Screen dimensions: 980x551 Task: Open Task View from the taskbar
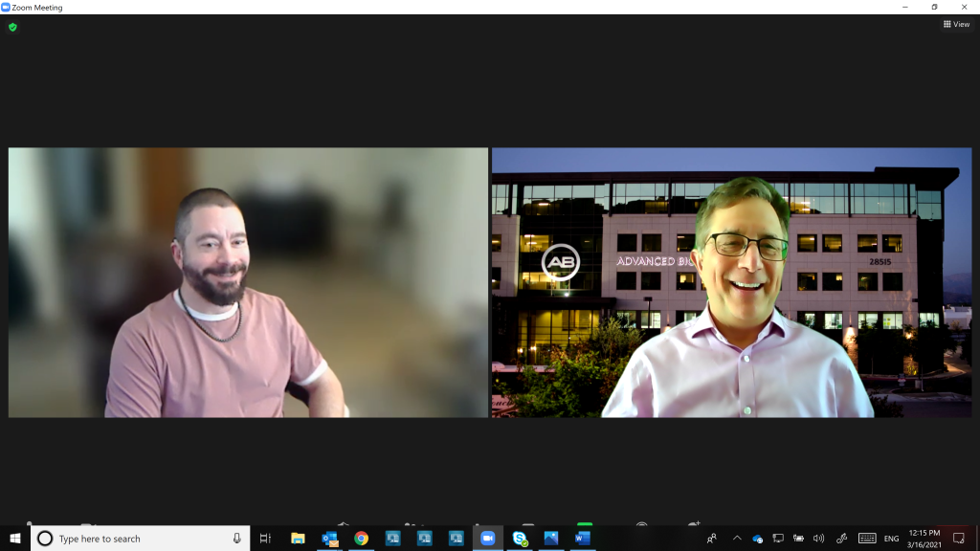266,539
